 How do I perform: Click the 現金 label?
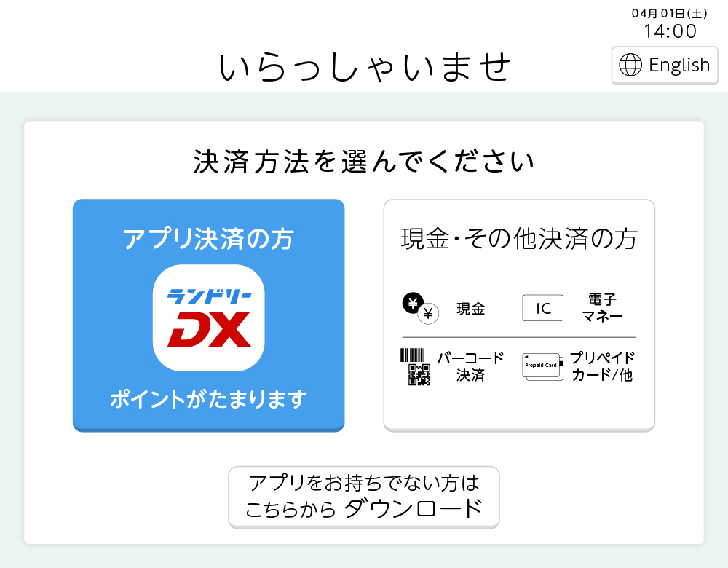[471, 309]
